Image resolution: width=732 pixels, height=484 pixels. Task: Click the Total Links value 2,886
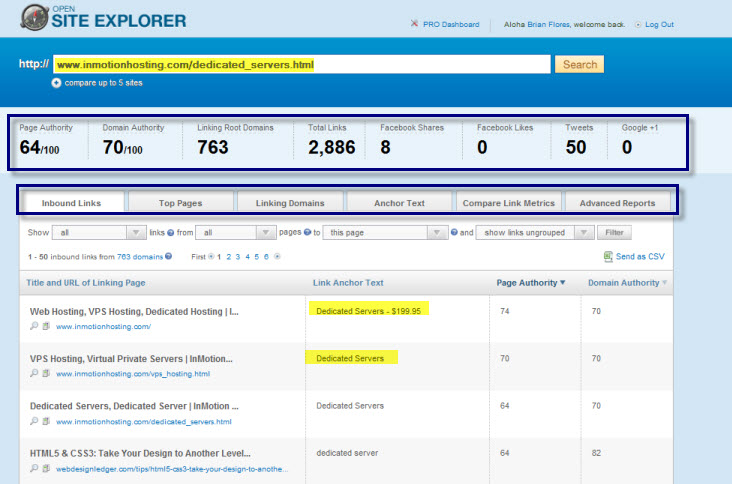(331, 147)
